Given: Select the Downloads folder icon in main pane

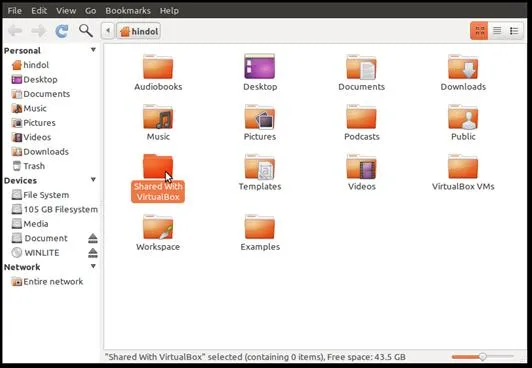Looking at the screenshot, I should click(463, 67).
